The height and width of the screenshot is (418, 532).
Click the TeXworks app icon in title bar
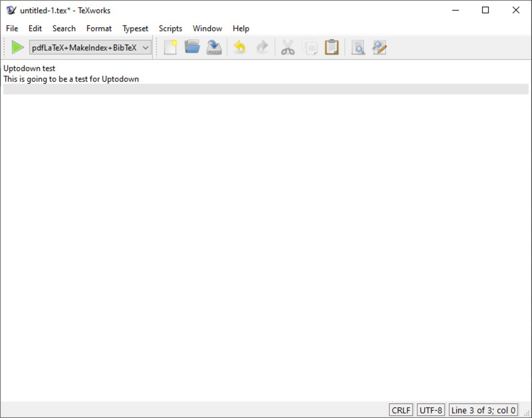coord(11,10)
